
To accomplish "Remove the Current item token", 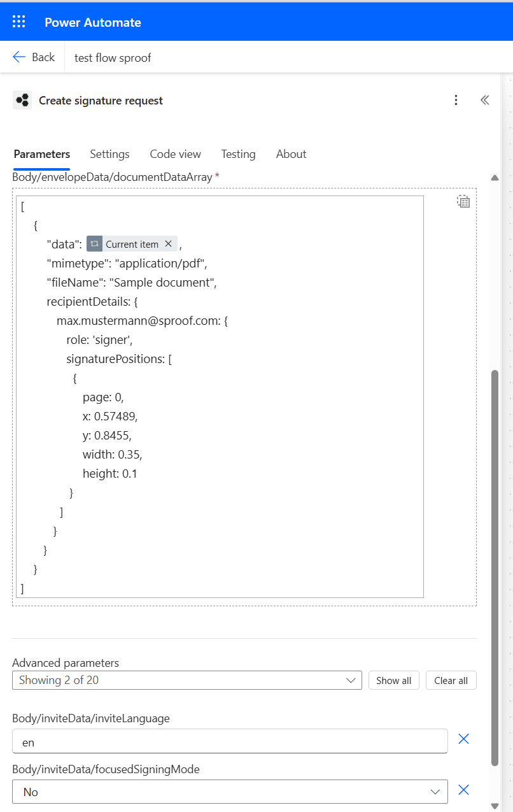I will 169,244.
